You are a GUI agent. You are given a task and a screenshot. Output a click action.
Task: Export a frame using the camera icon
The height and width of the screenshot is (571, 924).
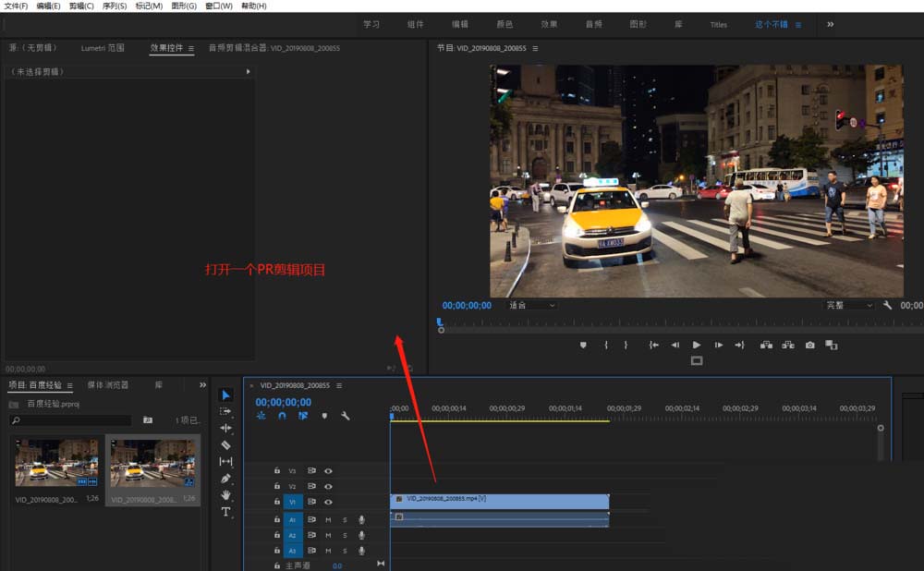click(x=808, y=344)
